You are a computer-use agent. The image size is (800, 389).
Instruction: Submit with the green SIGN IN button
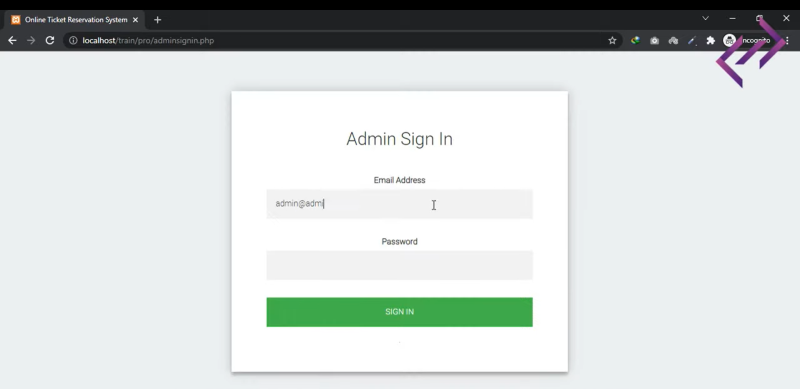pyautogui.click(x=399, y=312)
